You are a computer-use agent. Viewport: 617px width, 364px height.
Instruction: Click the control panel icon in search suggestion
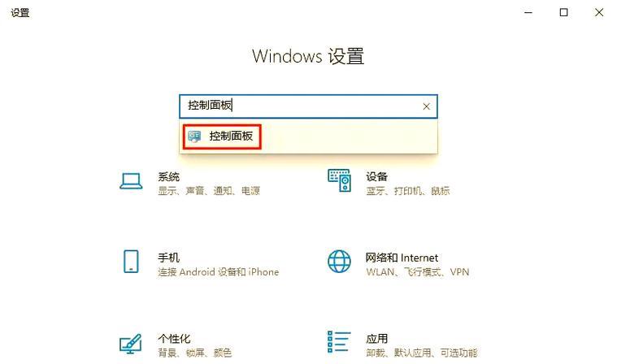point(194,136)
